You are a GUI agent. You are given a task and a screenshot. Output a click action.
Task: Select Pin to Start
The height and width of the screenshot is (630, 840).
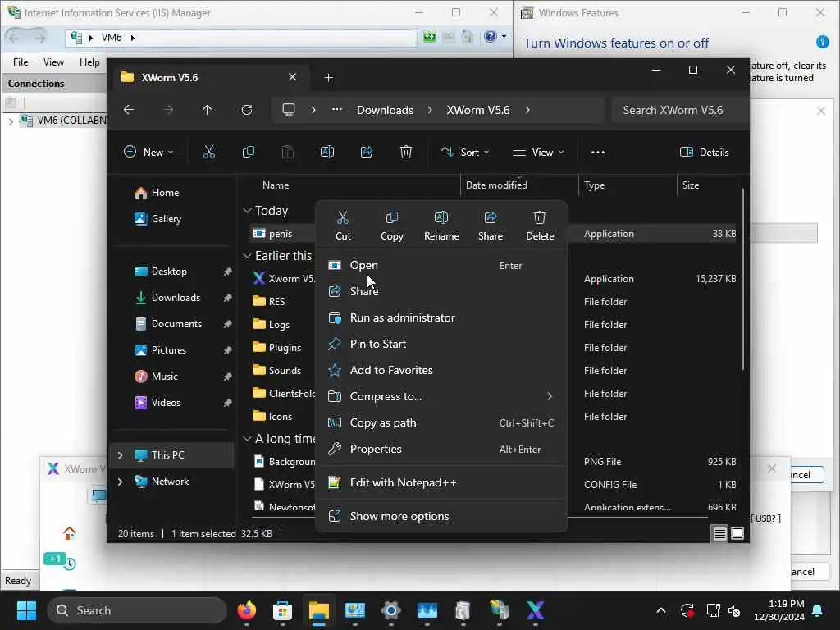coord(441,344)
